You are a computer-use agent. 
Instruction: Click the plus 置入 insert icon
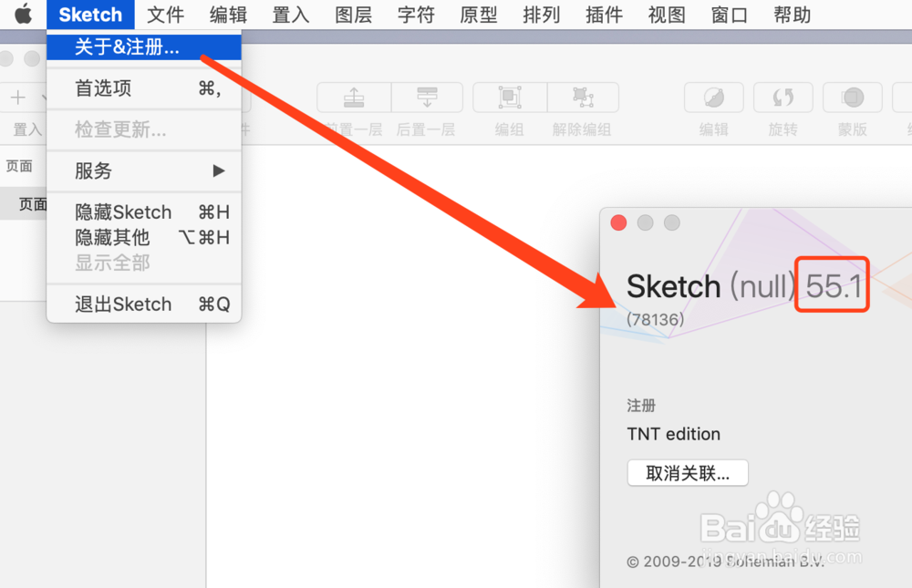(18, 98)
